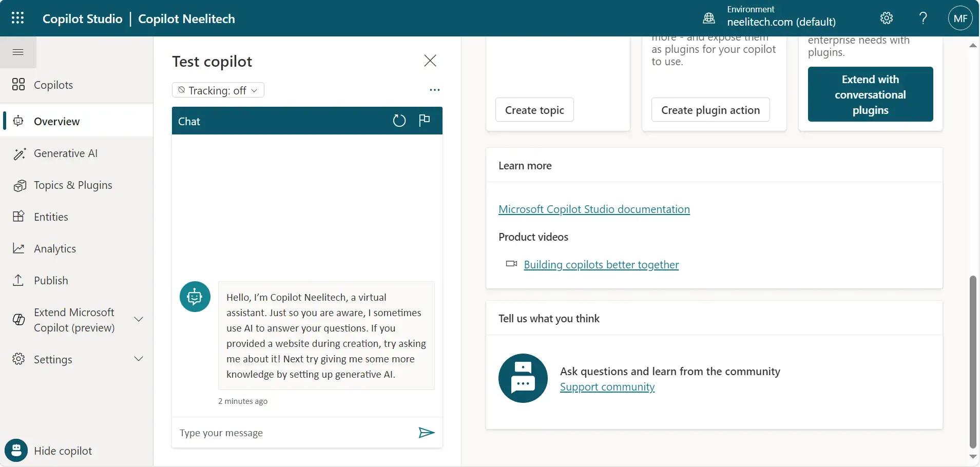Open the help question mark icon
Screen dimensions: 980x467
923,18
